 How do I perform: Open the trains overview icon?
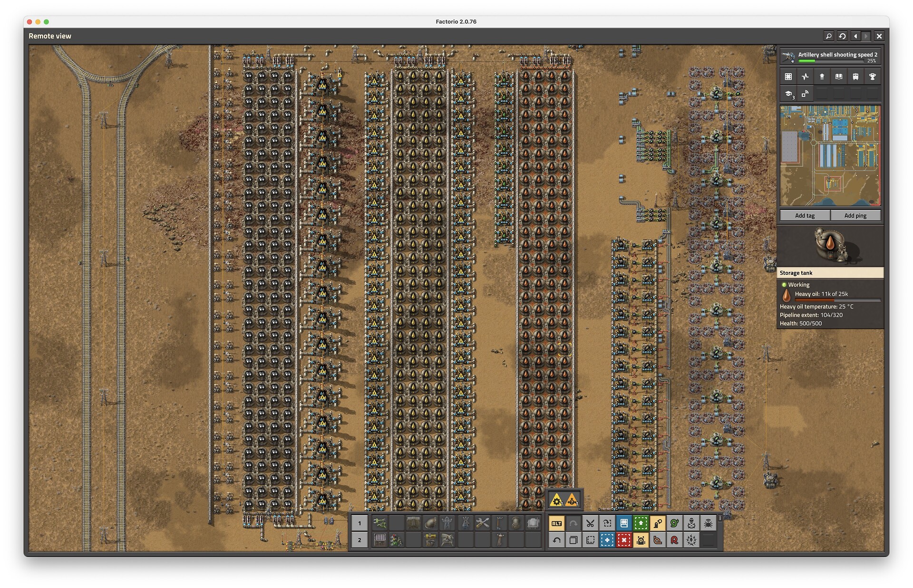[x=855, y=77]
